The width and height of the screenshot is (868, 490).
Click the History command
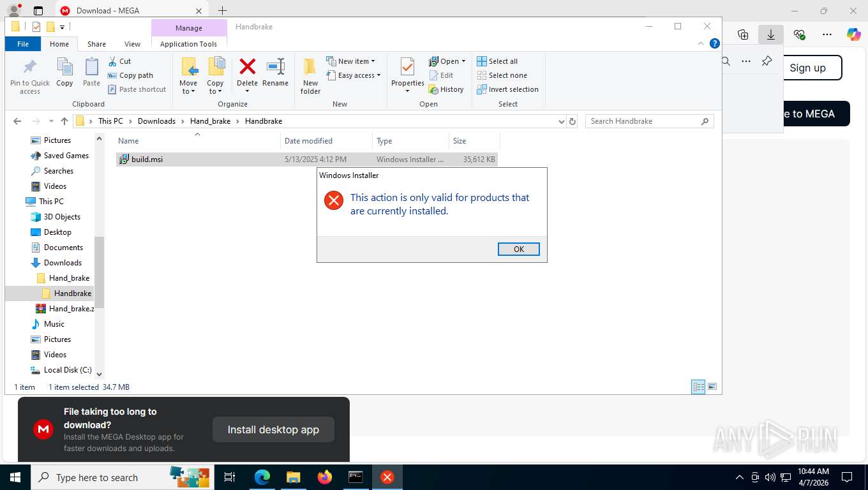445,89
